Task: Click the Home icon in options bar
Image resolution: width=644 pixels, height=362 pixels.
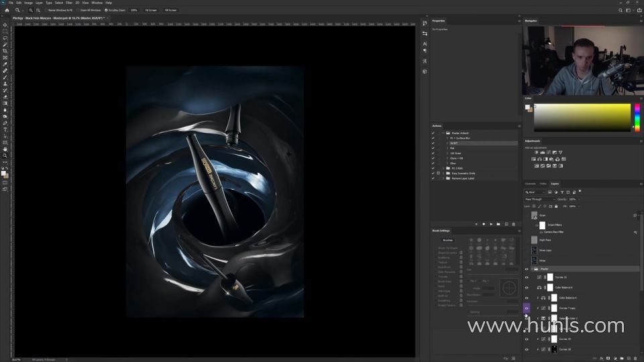Action: pyautogui.click(x=7, y=10)
